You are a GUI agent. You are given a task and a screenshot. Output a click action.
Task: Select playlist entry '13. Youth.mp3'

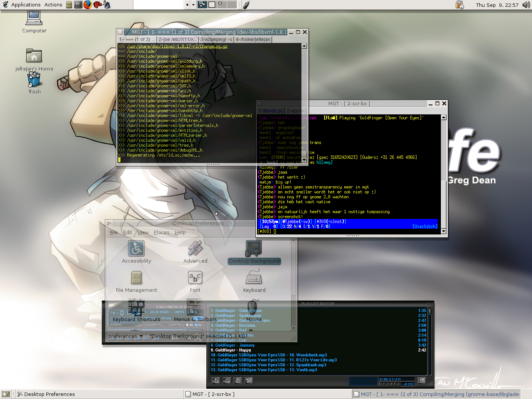coord(318,370)
